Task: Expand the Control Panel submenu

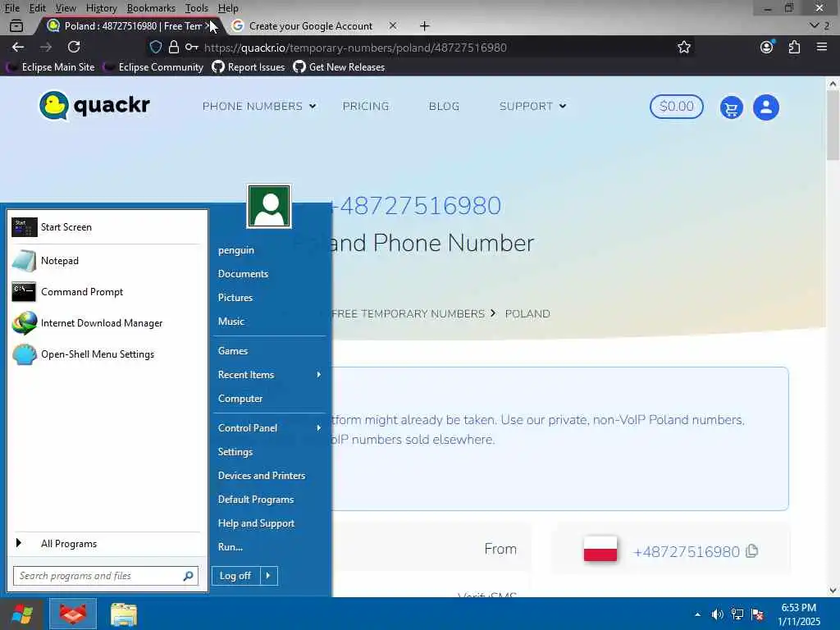Action: (x=269, y=428)
